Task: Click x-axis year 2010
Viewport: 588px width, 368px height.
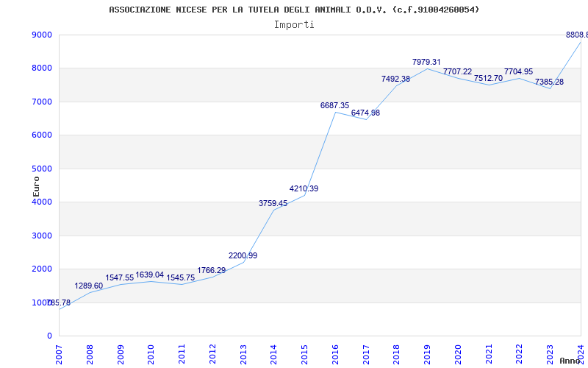Action: pos(151,354)
